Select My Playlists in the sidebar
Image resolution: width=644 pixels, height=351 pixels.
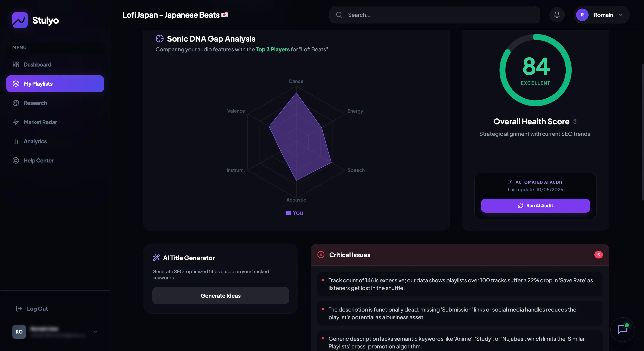(x=55, y=84)
